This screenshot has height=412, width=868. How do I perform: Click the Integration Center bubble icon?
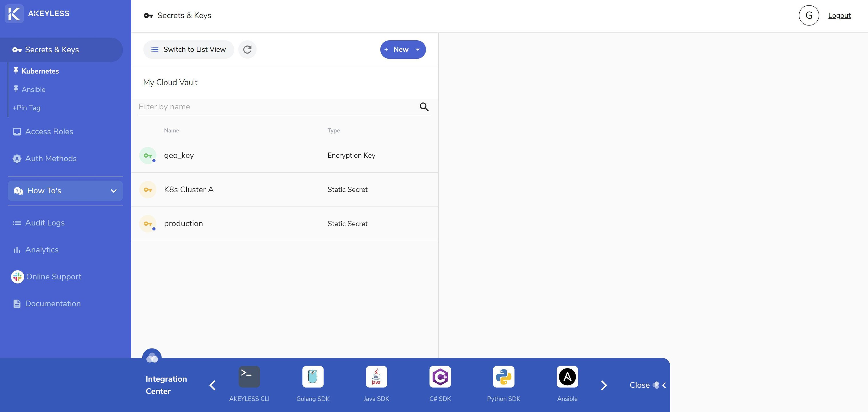(x=152, y=357)
